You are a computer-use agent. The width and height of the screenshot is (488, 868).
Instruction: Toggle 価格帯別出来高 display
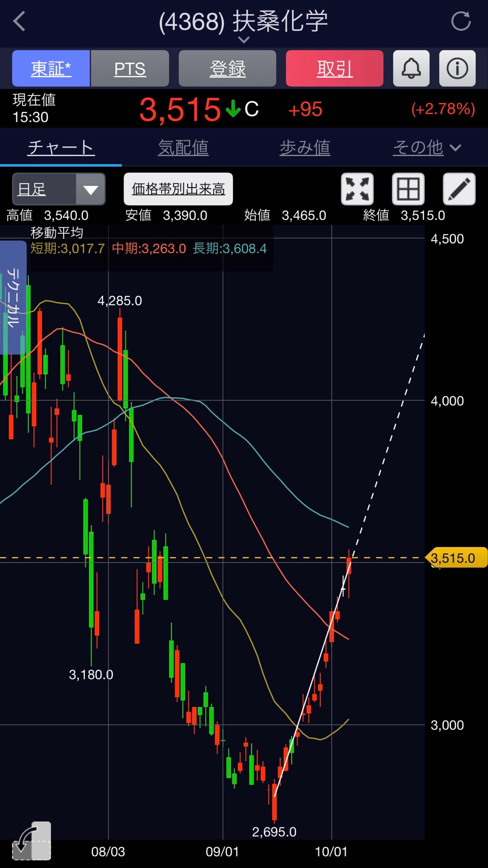tap(178, 189)
